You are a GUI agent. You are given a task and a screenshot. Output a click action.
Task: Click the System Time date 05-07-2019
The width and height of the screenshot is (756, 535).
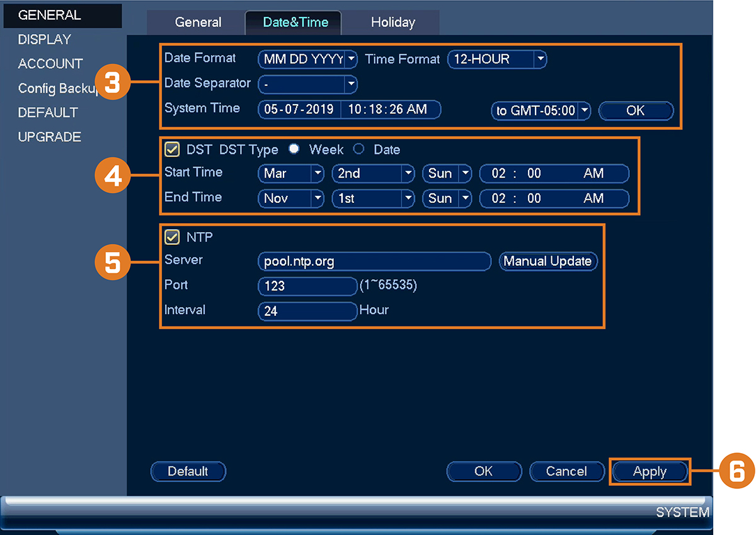point(299,110)
